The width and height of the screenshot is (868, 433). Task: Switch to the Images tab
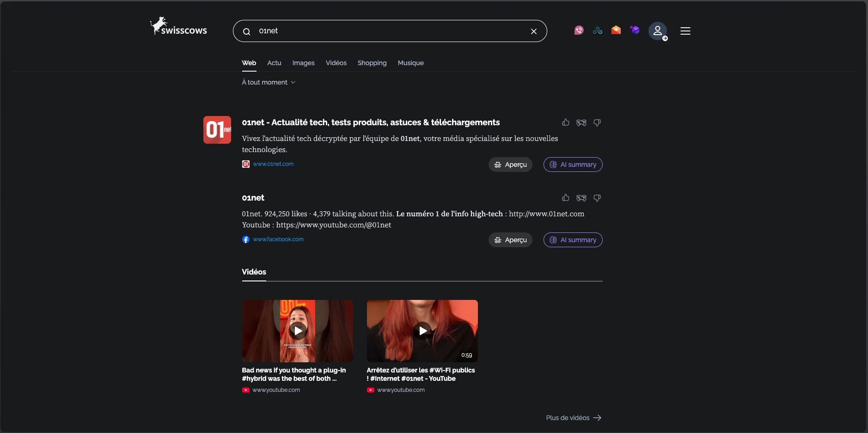pos(304,63)
